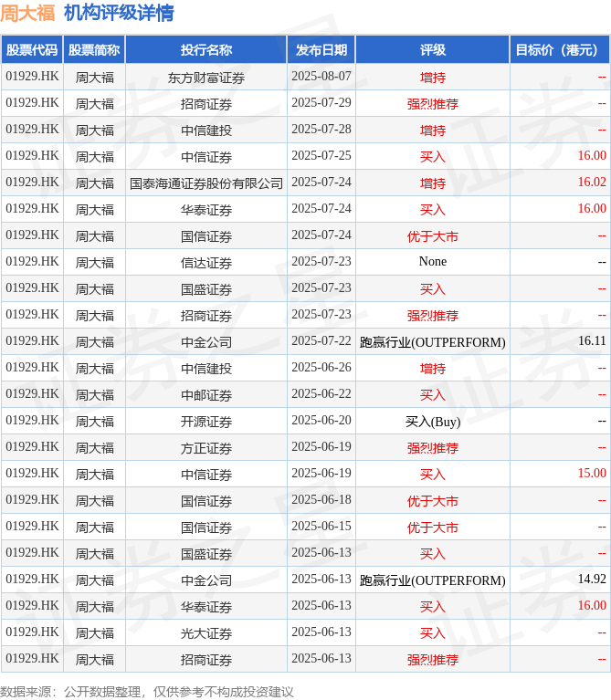The height and width of the screenshot is (700, 611).
Task: Click the 买入 rating by 光大证券
Action: (x=433, y=633)
